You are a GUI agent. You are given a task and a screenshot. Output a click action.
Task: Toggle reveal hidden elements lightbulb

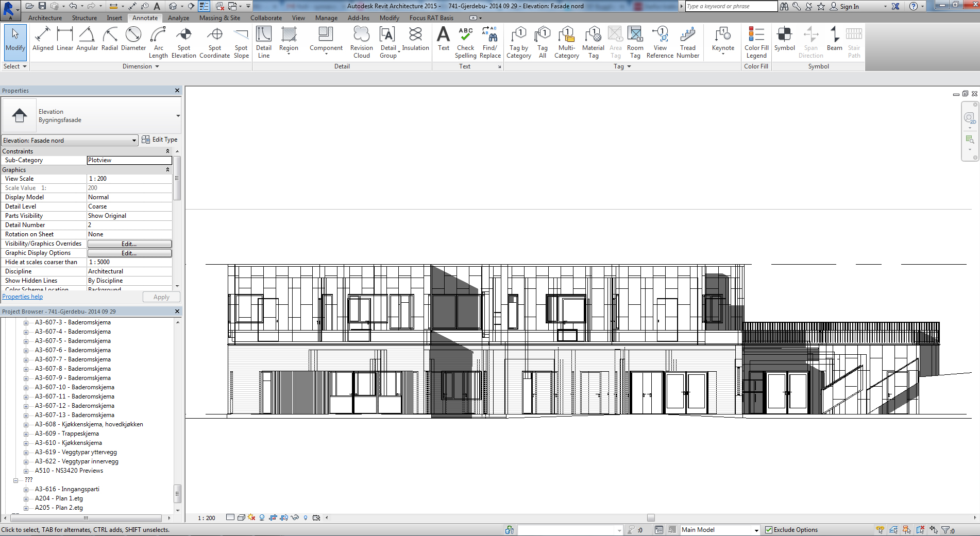[x=306, y=517]
